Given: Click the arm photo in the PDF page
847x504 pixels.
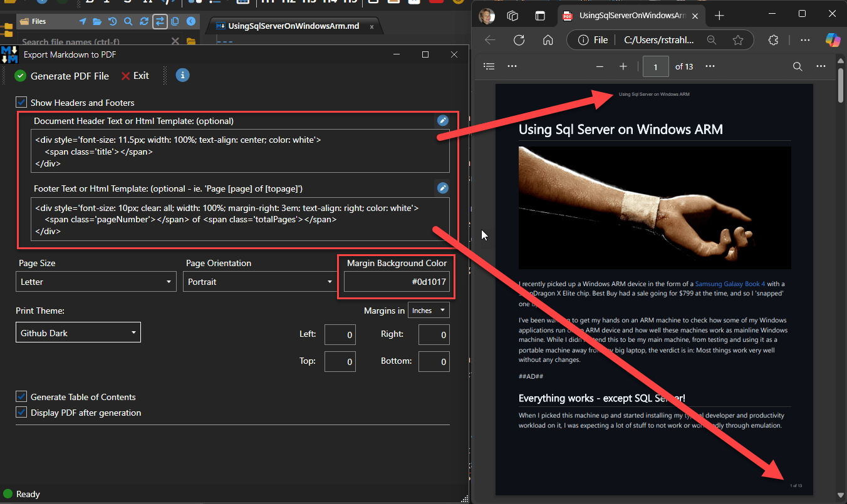Looking at the screenshot, I should [x=655, y=208].
